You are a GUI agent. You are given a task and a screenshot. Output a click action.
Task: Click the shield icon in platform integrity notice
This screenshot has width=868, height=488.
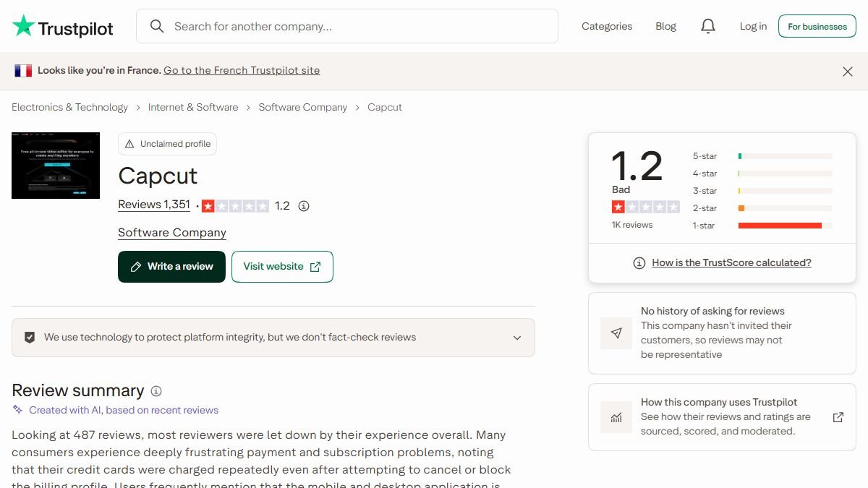(x=30, y=338)
